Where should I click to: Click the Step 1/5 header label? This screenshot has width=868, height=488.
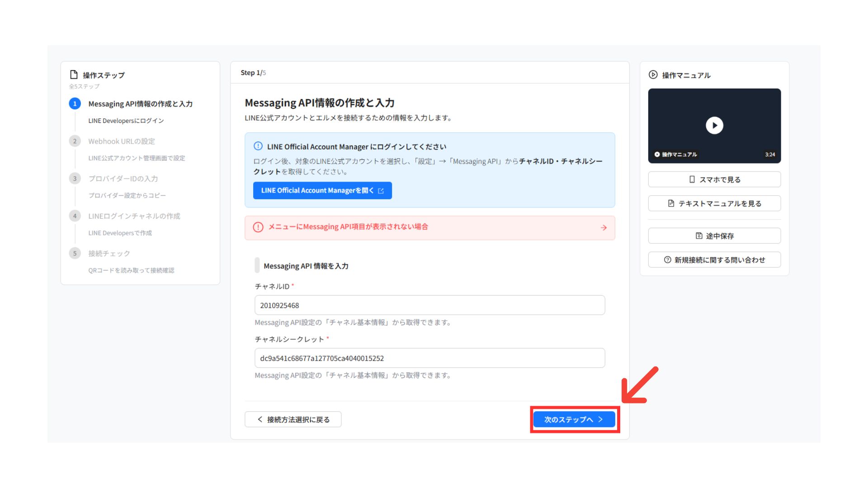click(253, 73)
